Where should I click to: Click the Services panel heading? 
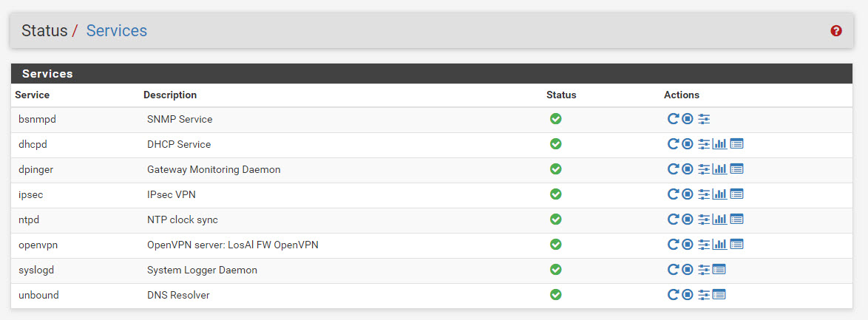[x=47, y=74]
